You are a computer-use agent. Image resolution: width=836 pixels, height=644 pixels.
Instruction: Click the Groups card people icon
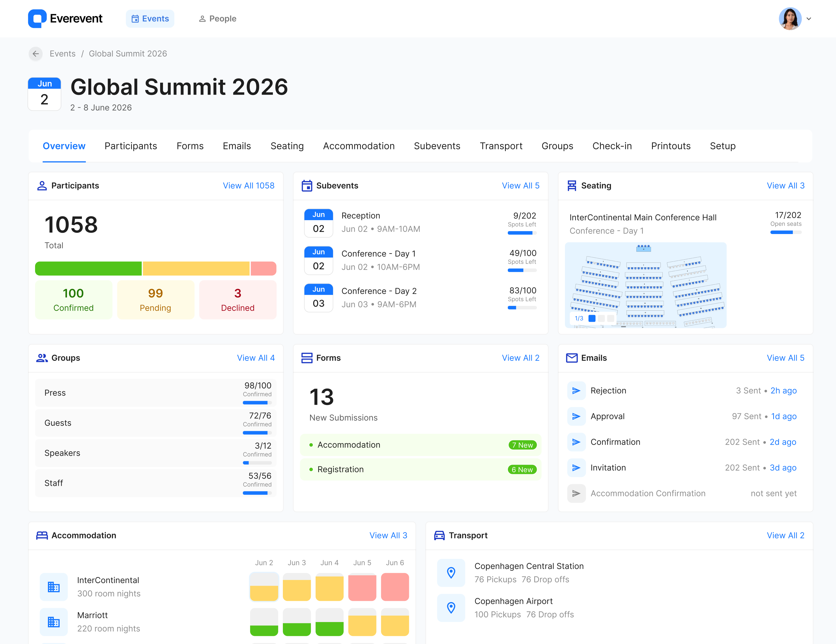coord(42,358)
